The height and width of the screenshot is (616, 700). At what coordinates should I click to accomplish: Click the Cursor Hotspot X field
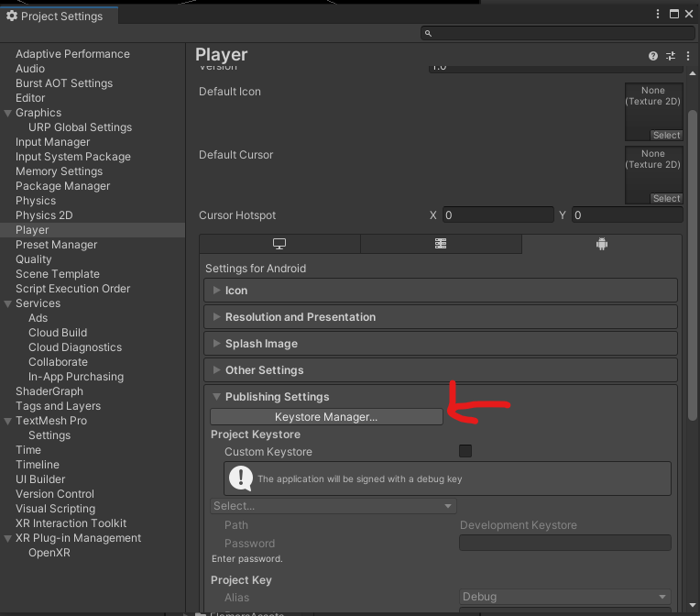pos(498,215)
